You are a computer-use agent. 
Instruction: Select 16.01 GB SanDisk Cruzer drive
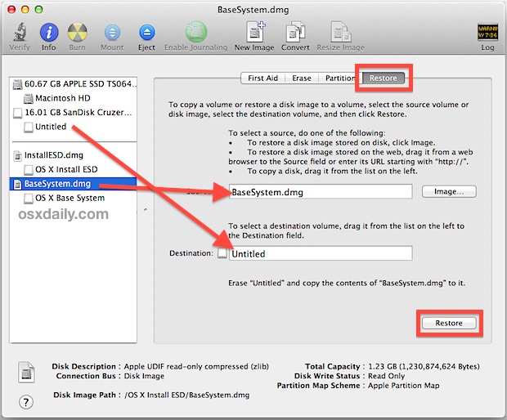point(74,113)
